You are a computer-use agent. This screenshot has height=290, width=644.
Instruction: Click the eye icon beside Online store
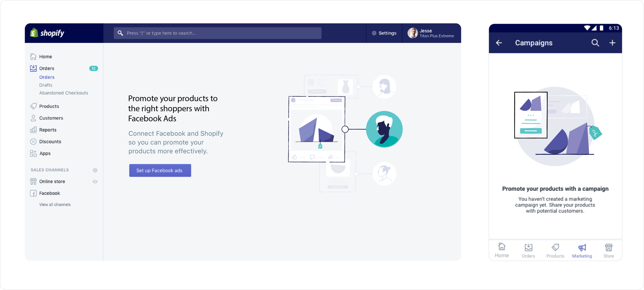(x=95, y=182)
